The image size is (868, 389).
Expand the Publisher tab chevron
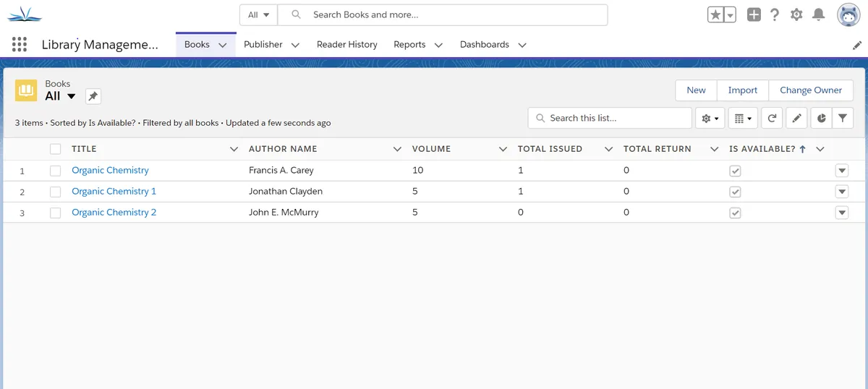point(295,45)
